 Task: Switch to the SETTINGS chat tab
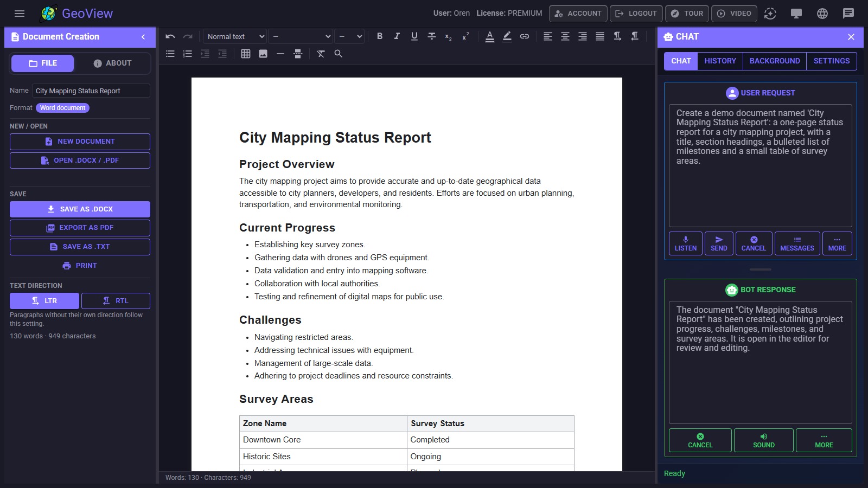pyautogui.click(x=832, y=61)
